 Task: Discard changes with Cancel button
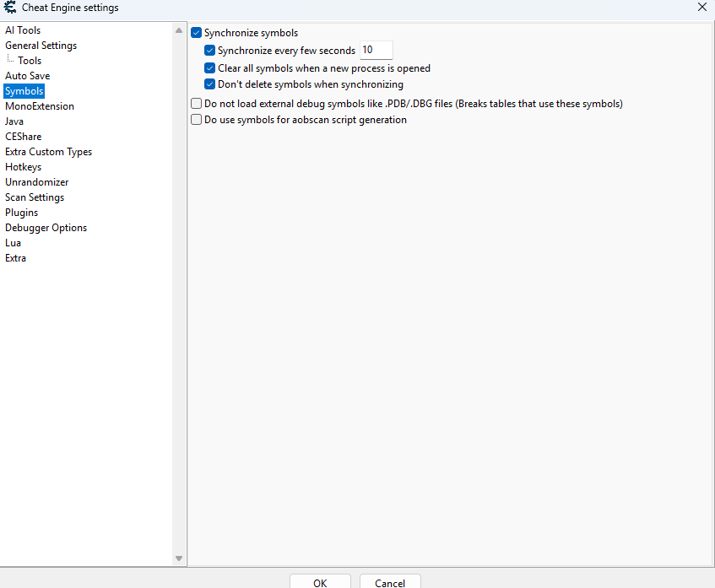click(390, 581)
